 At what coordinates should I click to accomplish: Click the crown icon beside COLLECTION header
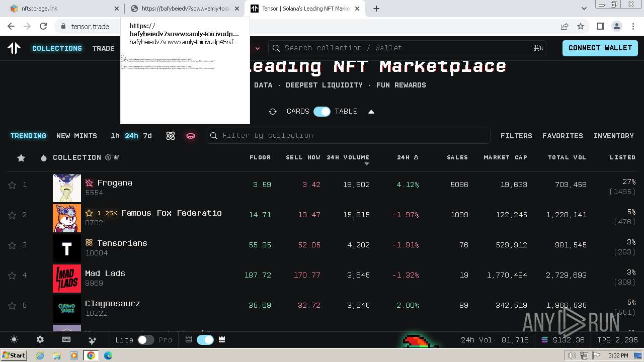click(116, 157)
